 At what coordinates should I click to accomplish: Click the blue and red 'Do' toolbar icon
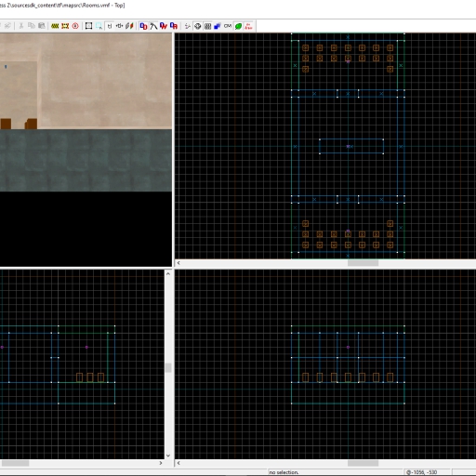tap(143, 26)
